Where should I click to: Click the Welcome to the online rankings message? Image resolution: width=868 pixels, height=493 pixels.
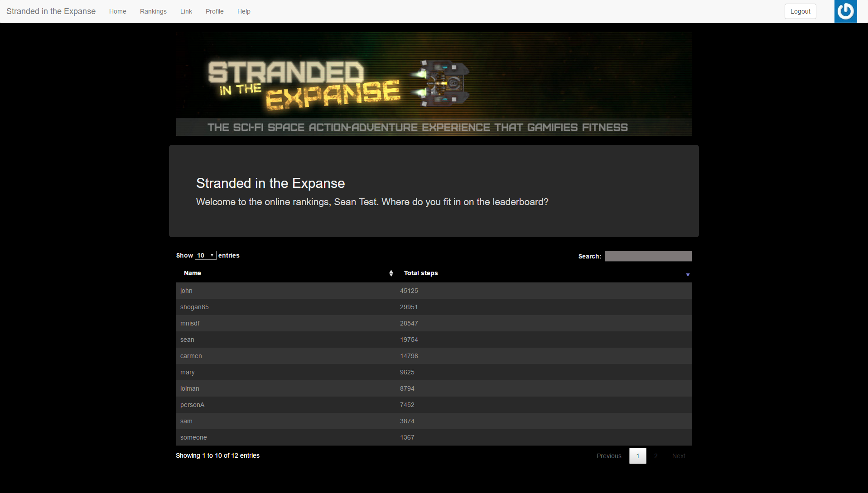tap(372, 202)
